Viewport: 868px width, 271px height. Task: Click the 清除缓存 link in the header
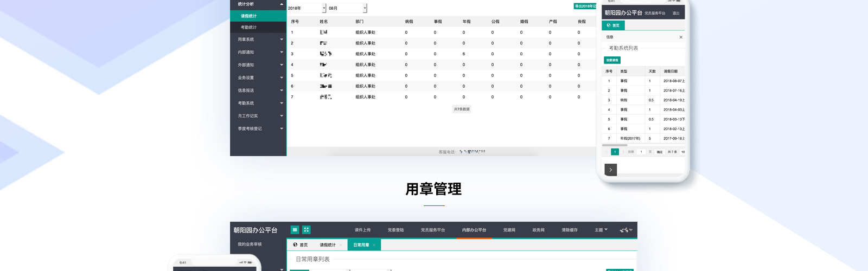click(569, 230)
